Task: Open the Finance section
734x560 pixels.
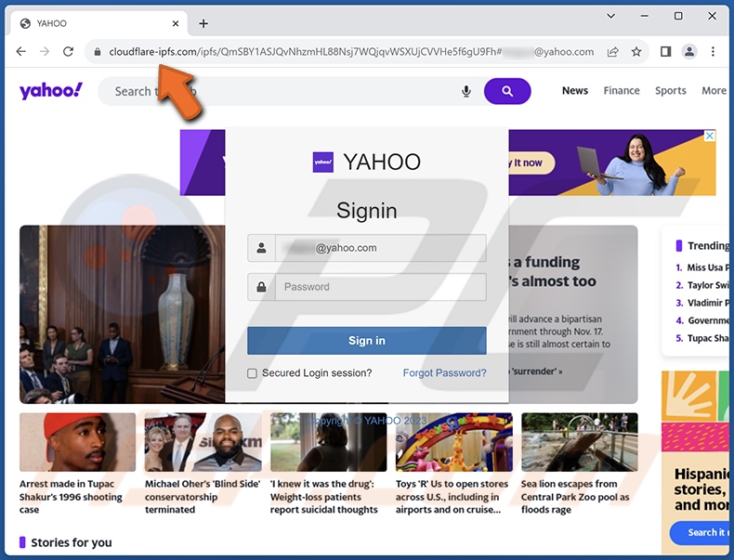Action: [x=622, y=91]
